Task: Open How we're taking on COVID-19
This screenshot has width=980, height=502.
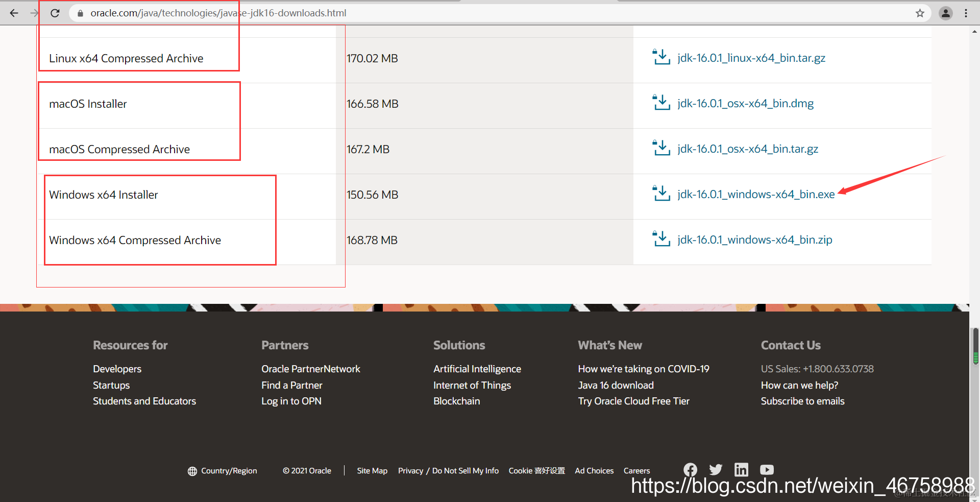Action: (x=644, y=369)
